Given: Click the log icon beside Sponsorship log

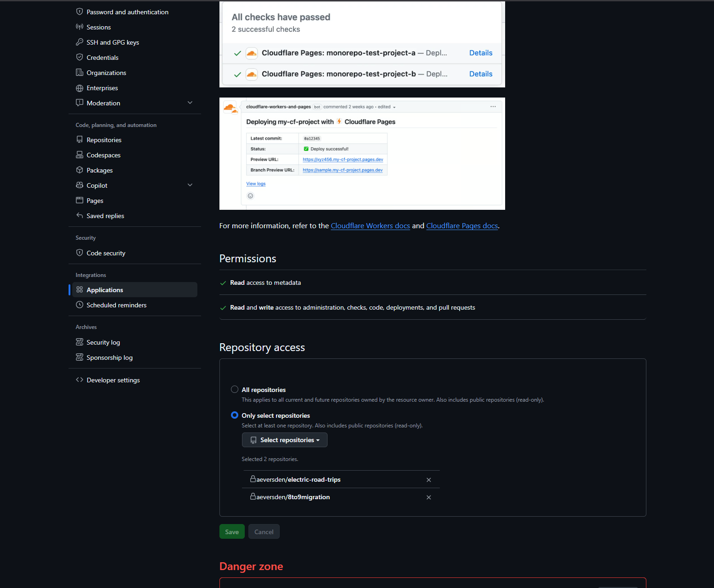Looking at the screenshot, I should tap(80, 357).
